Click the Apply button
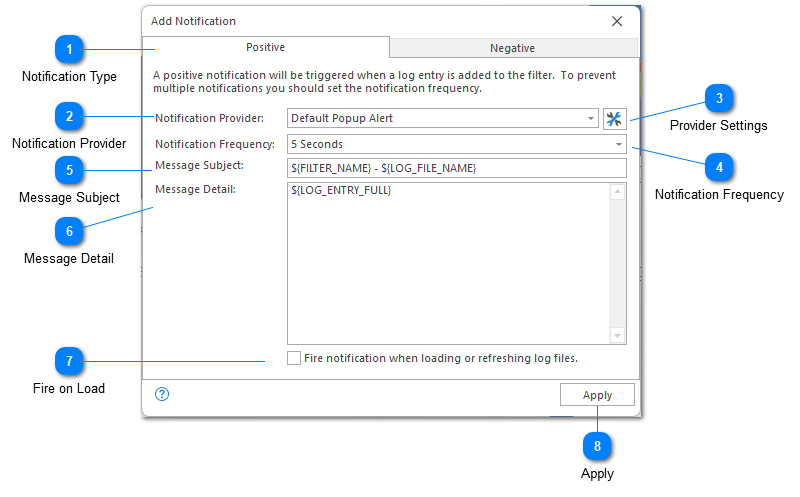800x497 pixels. [x=597, y=395]
